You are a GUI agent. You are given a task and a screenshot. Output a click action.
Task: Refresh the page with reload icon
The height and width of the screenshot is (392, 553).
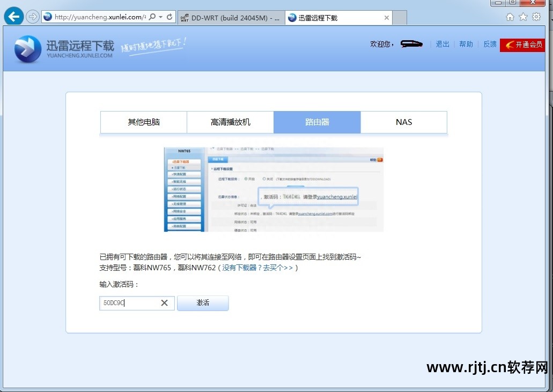[x=169, y=17]
